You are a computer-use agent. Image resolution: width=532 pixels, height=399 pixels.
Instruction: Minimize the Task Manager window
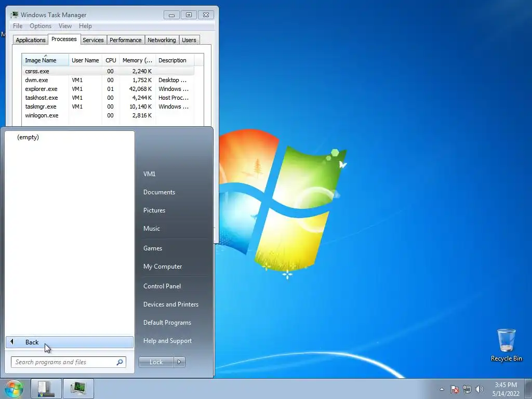171,15
